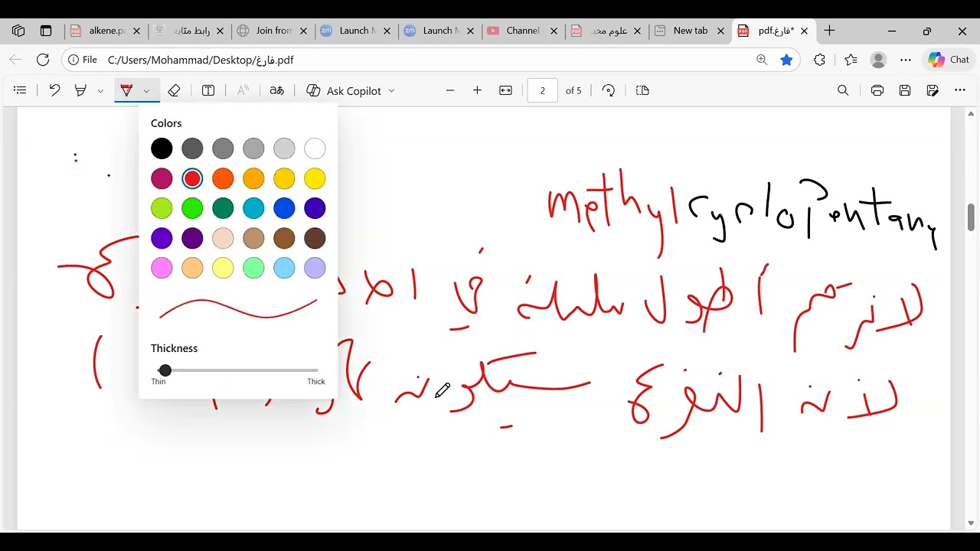This screenshot has width=980, height=551.
Task: Pick the dark brown color swatch
Action: (x=315, y=238)
